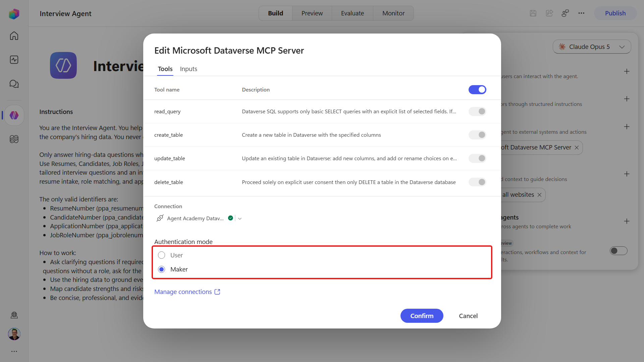644x362 pixels.
Task: Open the Monitor tab
Action: 393,13
